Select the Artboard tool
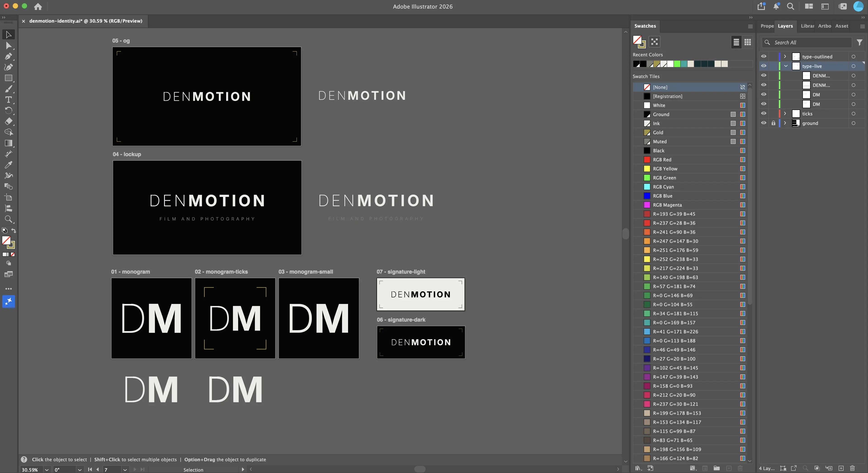Viewport: 868px width, 473px height. (x=8, y=198)
